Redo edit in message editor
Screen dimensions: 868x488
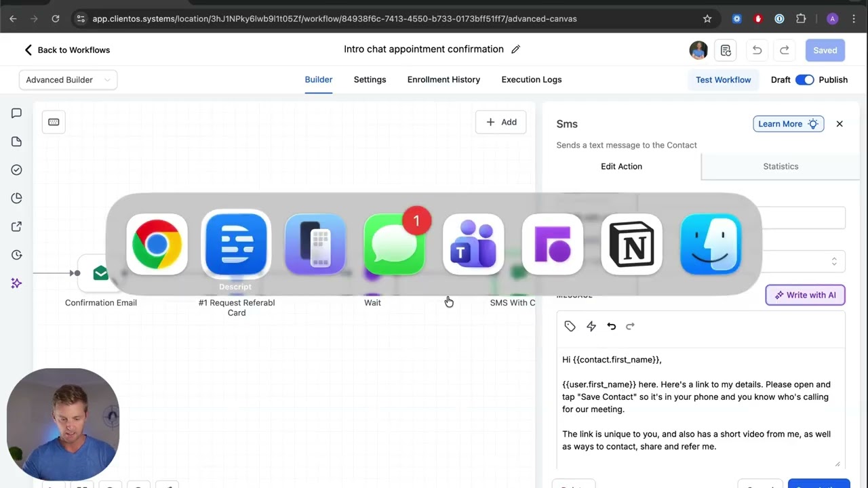coord(630,327)
